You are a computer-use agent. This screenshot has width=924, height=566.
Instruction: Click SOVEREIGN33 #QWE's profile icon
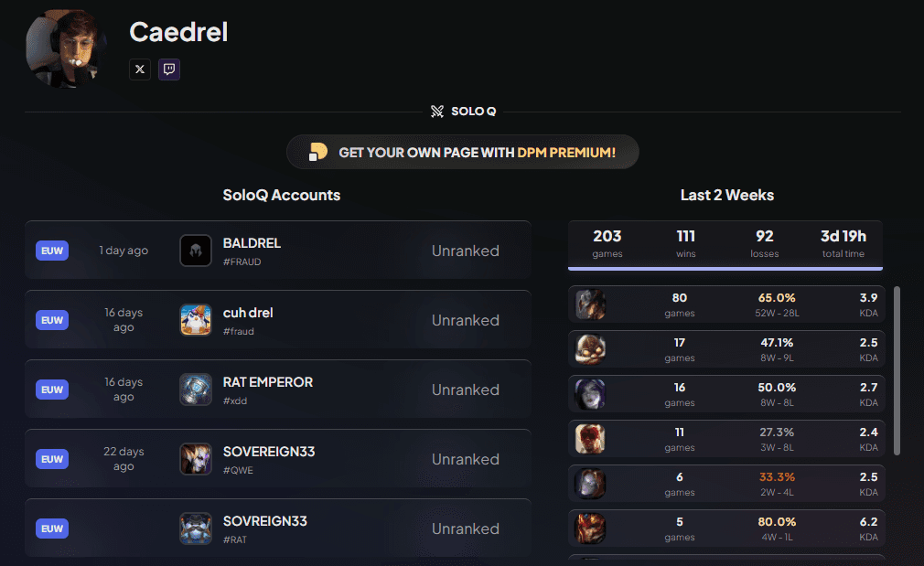click(x=195, y=459)
